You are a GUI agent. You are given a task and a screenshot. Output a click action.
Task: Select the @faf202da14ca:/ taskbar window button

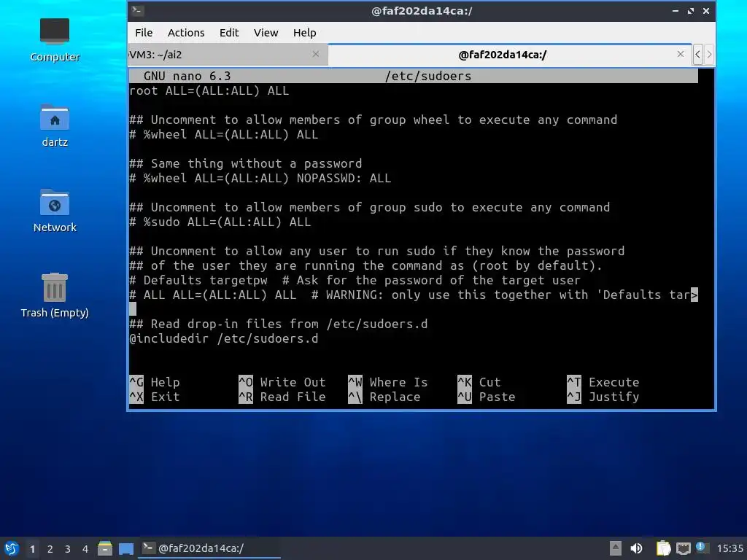[x=209, y=548]
